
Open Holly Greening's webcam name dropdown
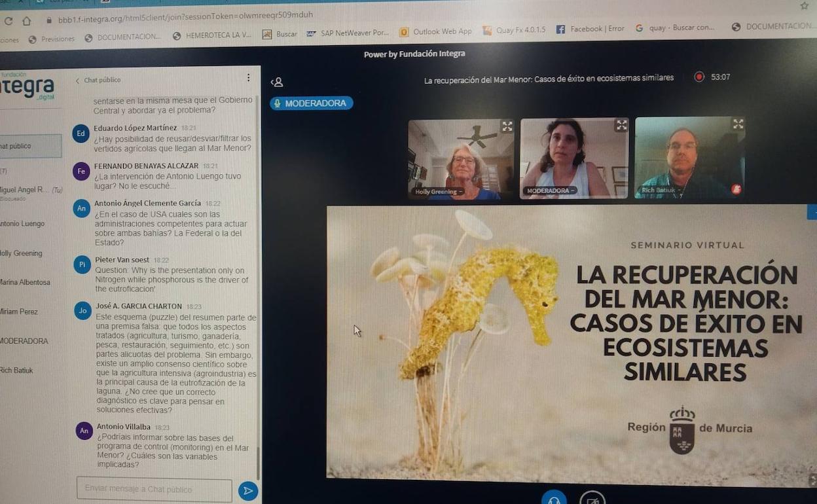click(439, 192)
